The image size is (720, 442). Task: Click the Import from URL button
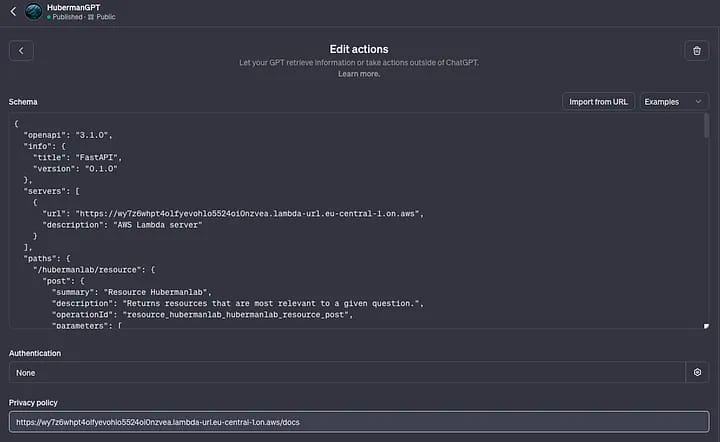tap(598, 101)
